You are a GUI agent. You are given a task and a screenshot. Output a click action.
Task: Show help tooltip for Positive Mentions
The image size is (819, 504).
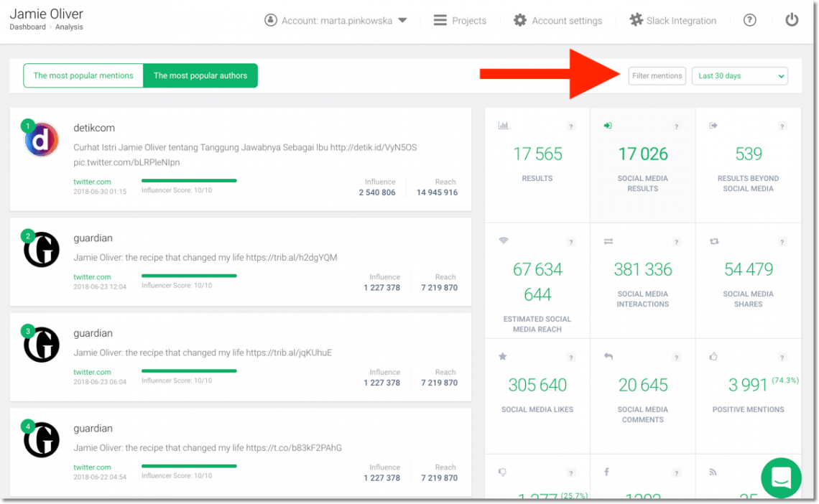point(782,358)
